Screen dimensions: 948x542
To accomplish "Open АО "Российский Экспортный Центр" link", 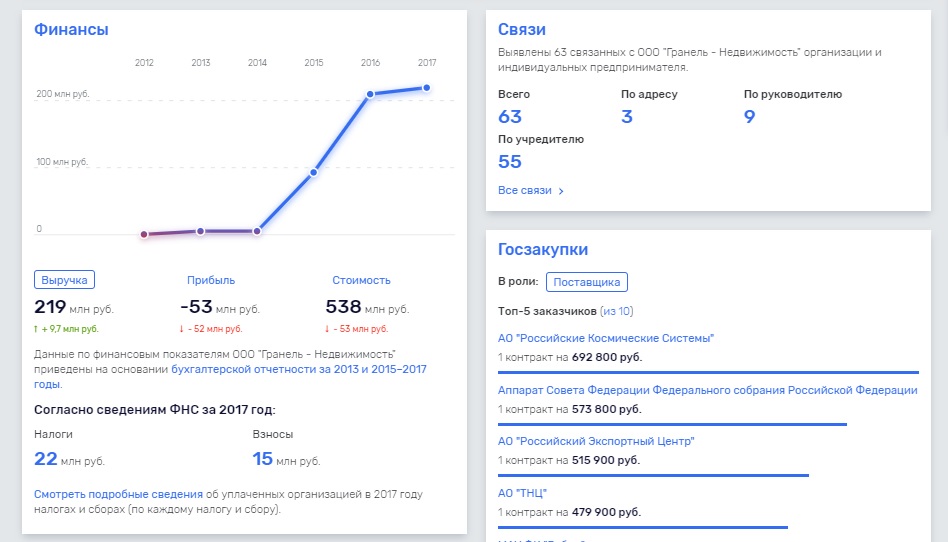I will point(596,441).
